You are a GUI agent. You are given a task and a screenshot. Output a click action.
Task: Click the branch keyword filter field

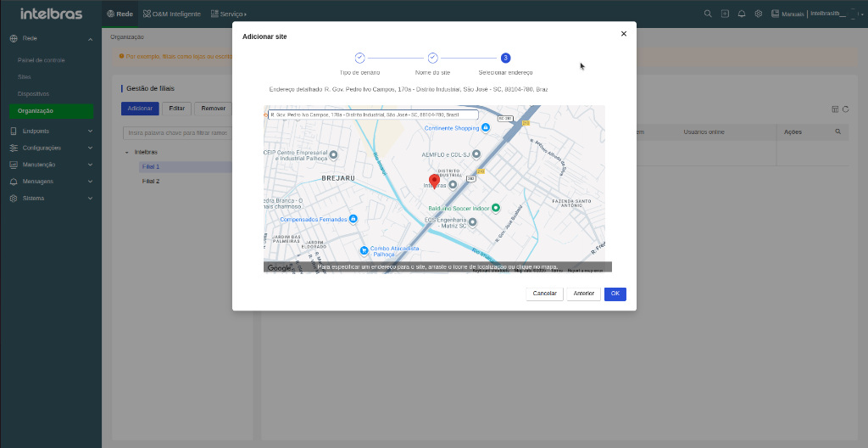click(x=177, y=133)
